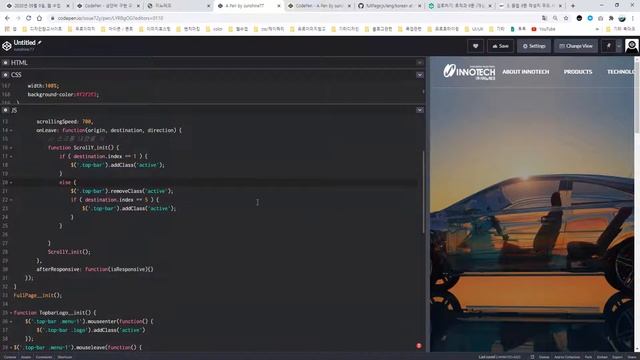Viewport: 640px width, 360px height.
Task: Save the pen
Action: click(x=500, y=46)
